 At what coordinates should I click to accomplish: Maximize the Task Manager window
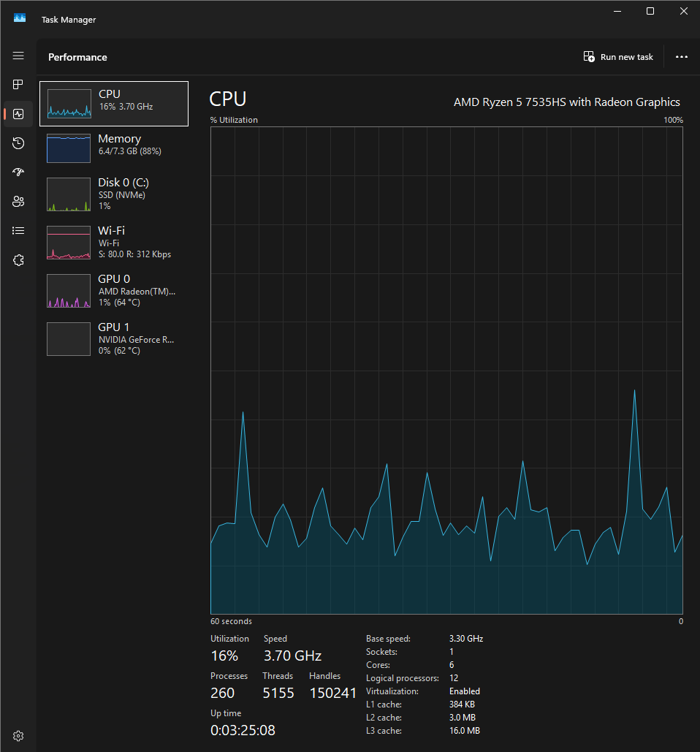(650, 11)
